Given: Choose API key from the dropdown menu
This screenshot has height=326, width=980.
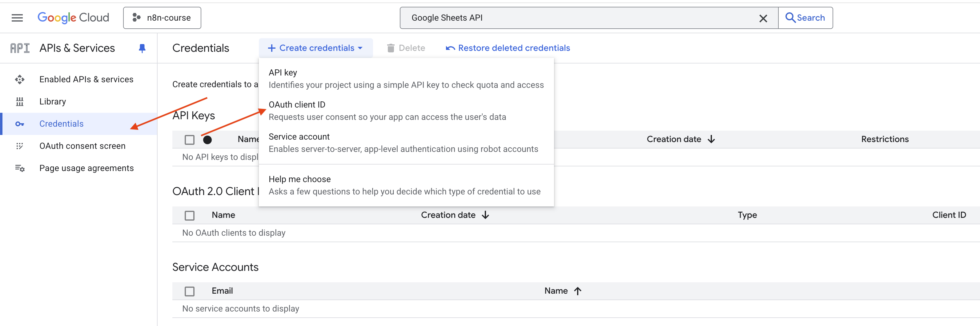Looking at the screenshot, I should coord(406,79).
